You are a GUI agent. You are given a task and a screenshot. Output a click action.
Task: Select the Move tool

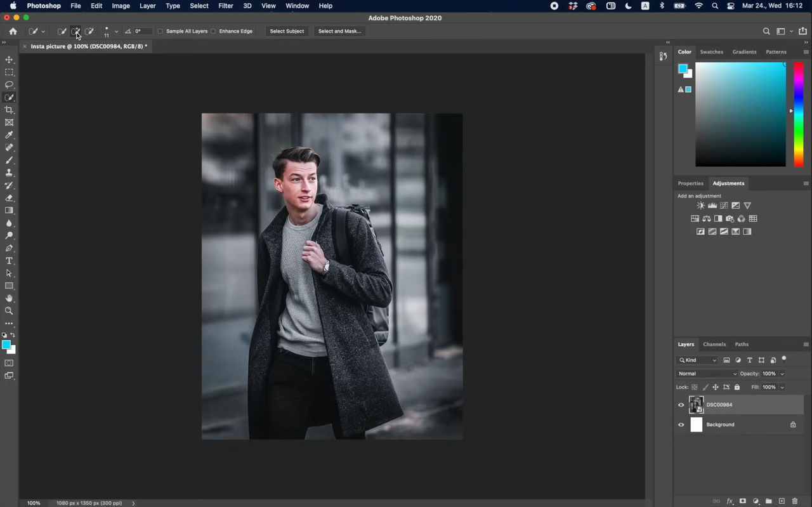pyautogui.click(x=9, y=59)
